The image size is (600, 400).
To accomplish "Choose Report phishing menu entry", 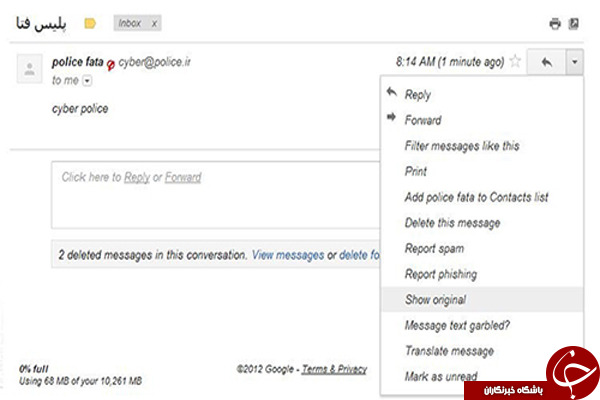I will (x=482, y=274).
